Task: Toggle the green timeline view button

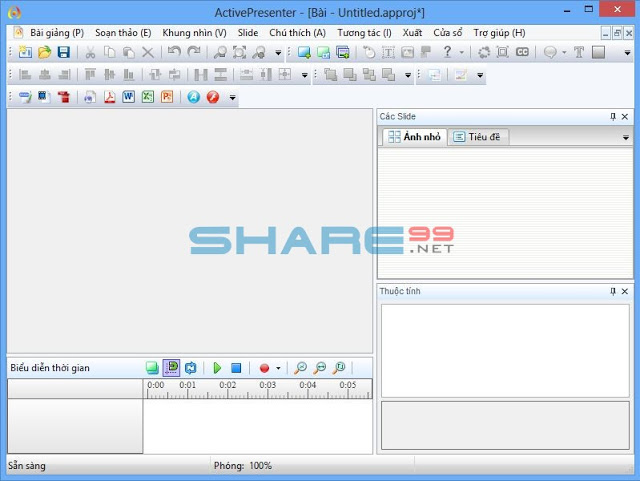Action: point(152,368)
